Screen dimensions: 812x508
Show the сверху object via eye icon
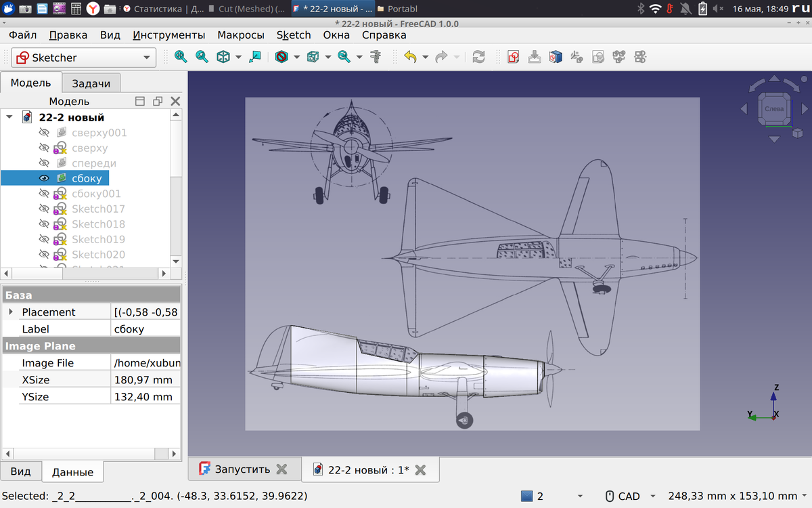[45, 148]
